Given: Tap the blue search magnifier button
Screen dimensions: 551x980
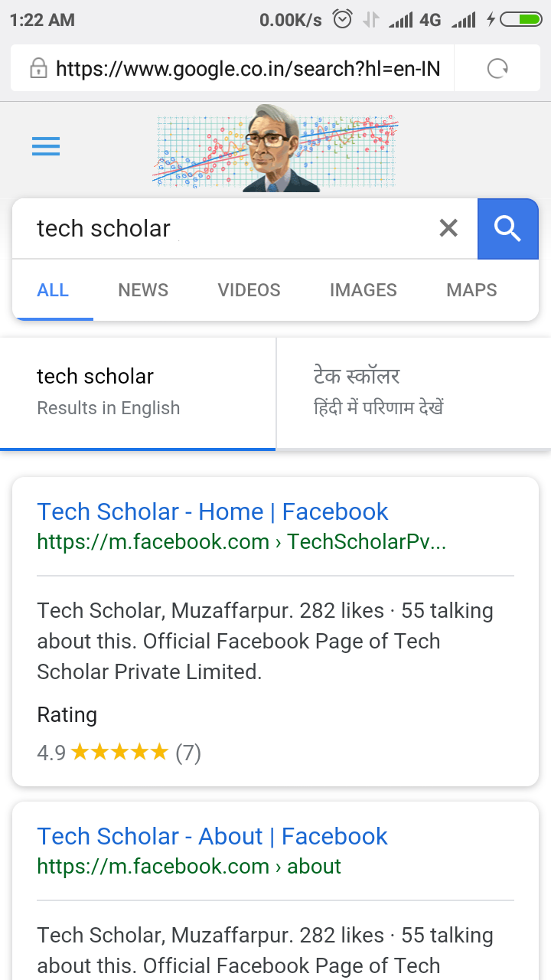Looking at the screenshot, I should point(508,228).
